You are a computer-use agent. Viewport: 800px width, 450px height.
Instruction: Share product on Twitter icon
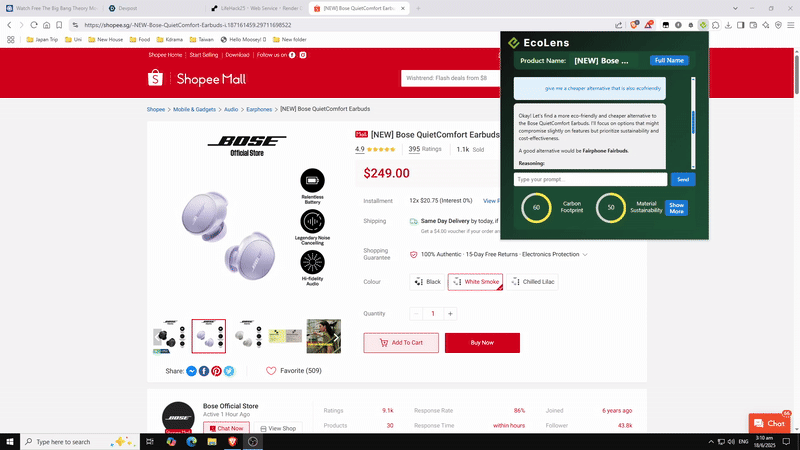[x=229, y=371]
